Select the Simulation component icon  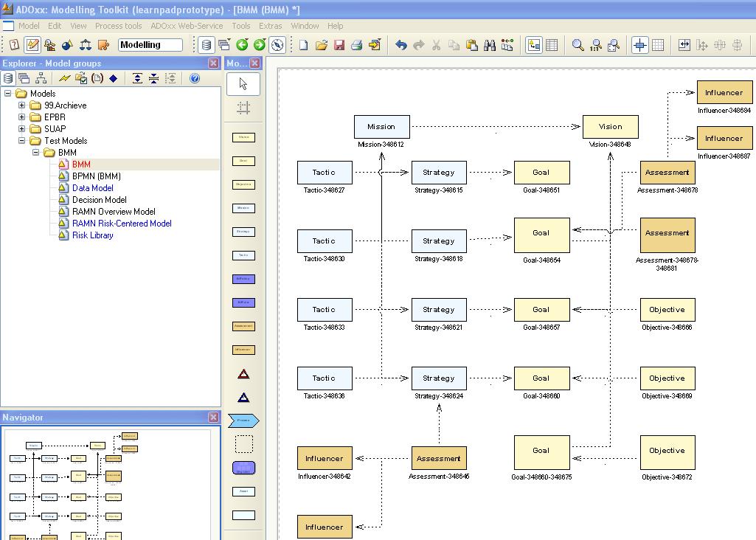(68, 45)
